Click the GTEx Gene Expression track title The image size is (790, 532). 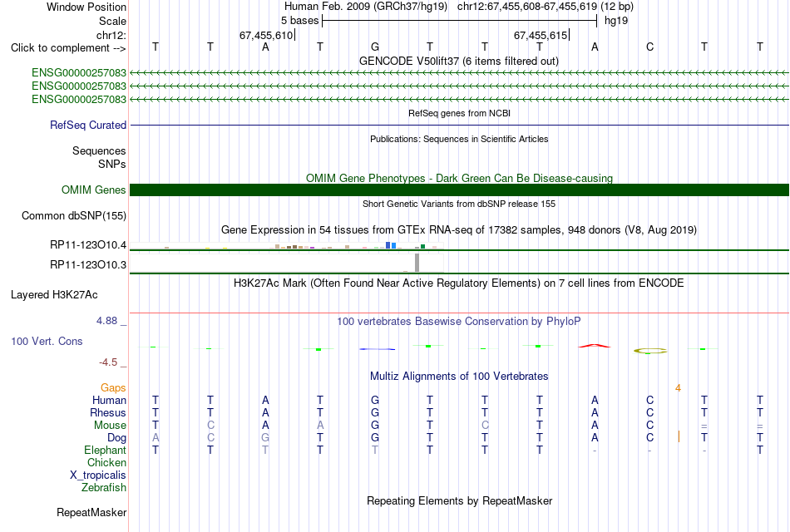click(459, 230)
